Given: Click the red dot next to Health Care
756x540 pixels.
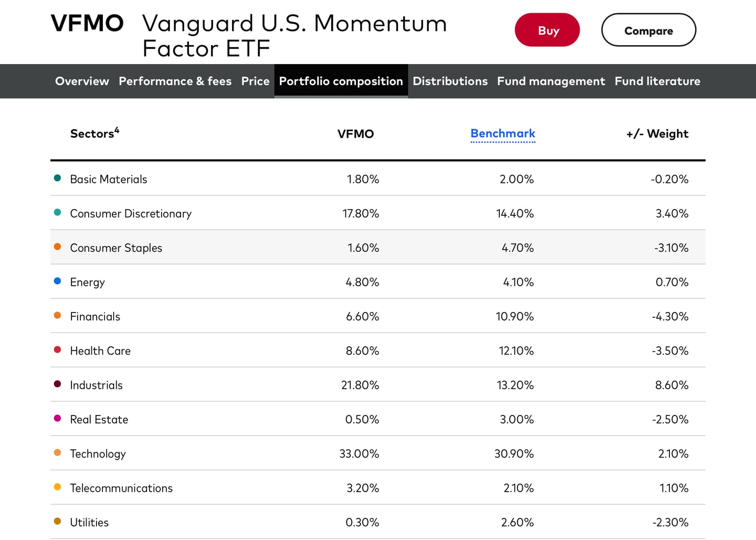Looking at the screenshot, I should (57, 349).
